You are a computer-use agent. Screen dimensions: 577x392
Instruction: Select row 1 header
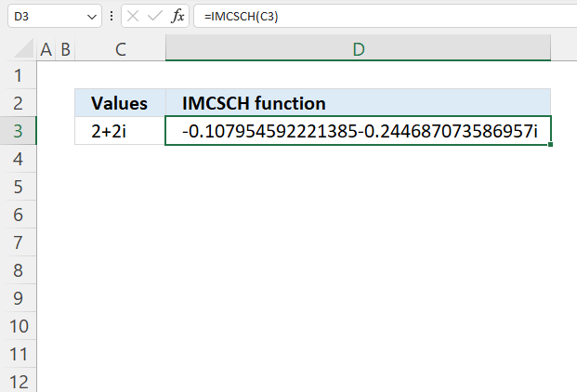pyautogui.click(x=18, y=75)
